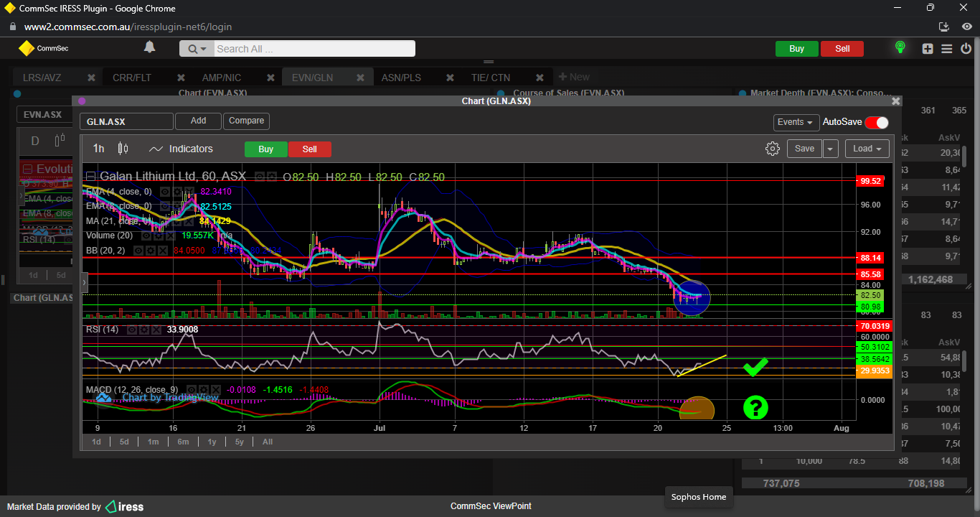The width and height of the screenshot is (980, 517).
Task: Click the Compare button
Action: [246, 121]
